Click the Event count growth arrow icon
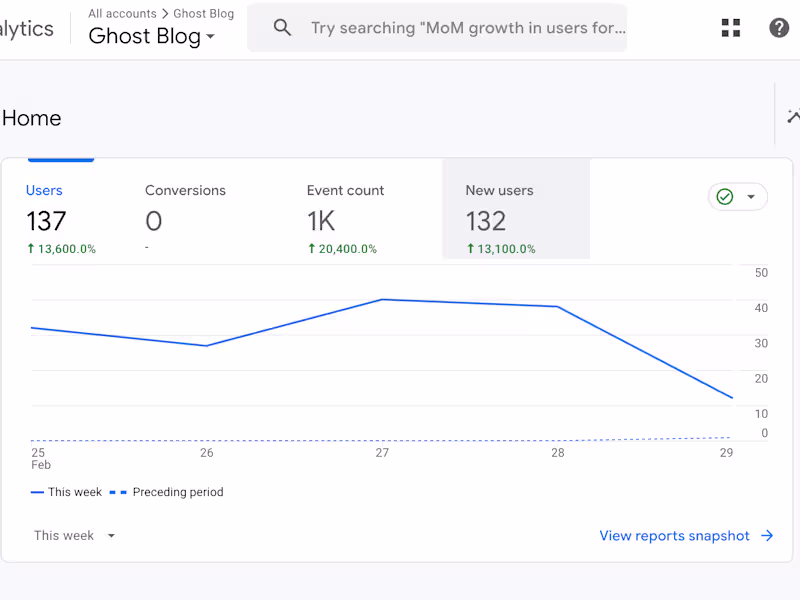800x600 pixels. click(312, 248)
